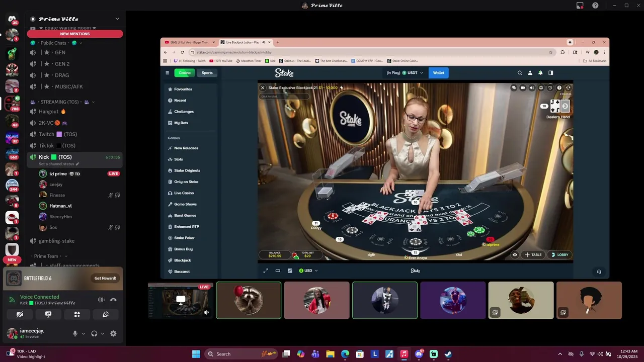Screen dimensions: 644x362
Task: Select izi prime live streamer entry
Action: point(79,173)
